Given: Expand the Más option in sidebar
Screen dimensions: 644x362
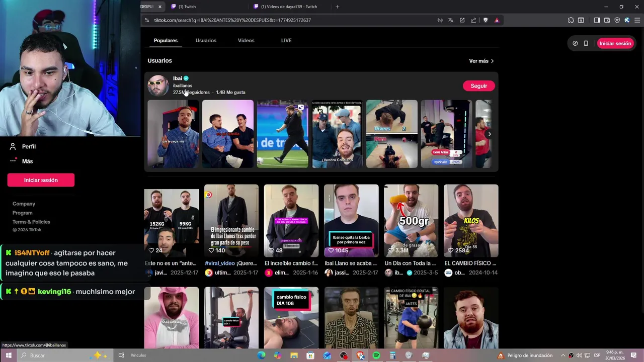Looking at the screenshot, I should click(27, 161).
